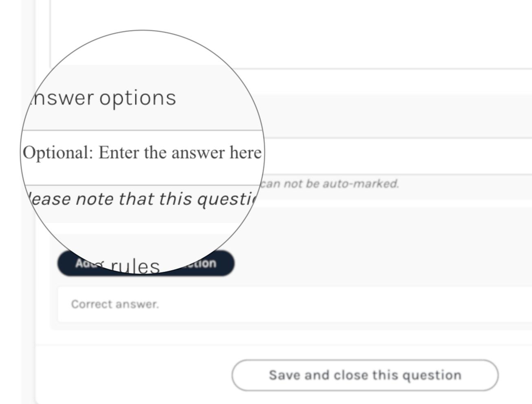
Task: Click the 'Add' text on the dark button
Action: [84, 263]
